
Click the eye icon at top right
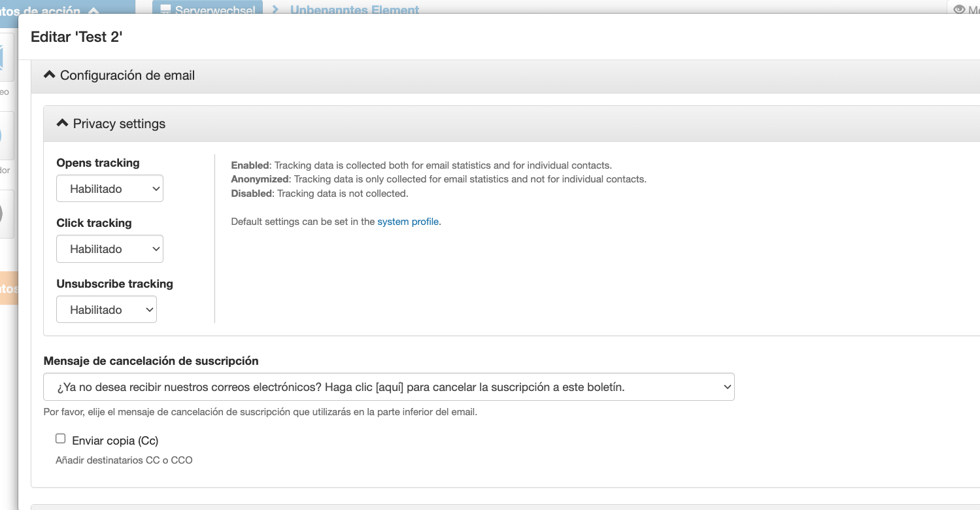[960, 9]
